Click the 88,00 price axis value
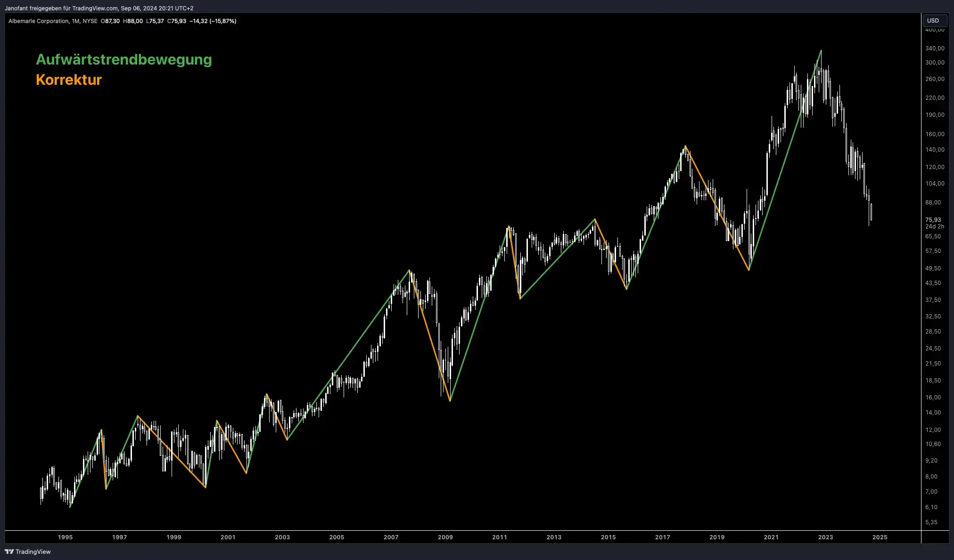This screenshot has height=560, width=954. [933, 203]
